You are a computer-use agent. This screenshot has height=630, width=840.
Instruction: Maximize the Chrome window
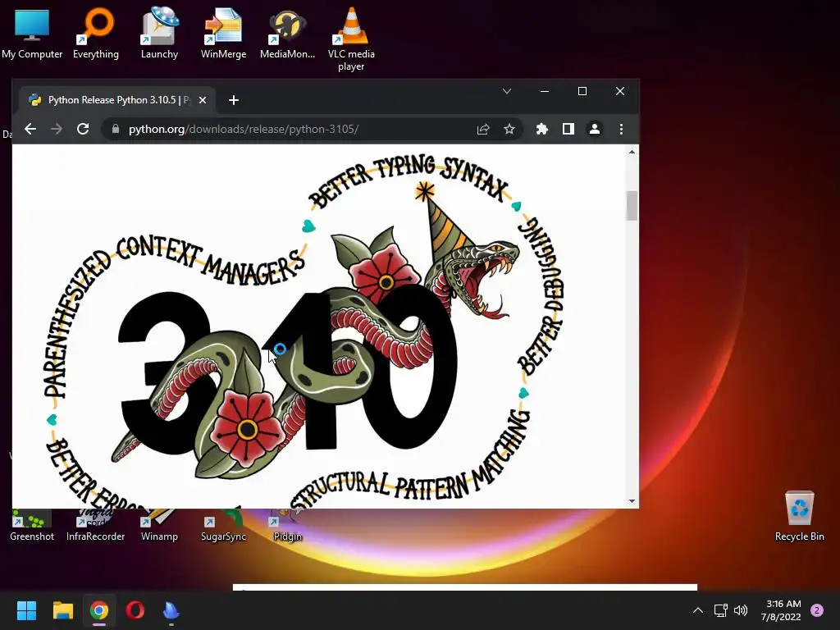point(582,91)
